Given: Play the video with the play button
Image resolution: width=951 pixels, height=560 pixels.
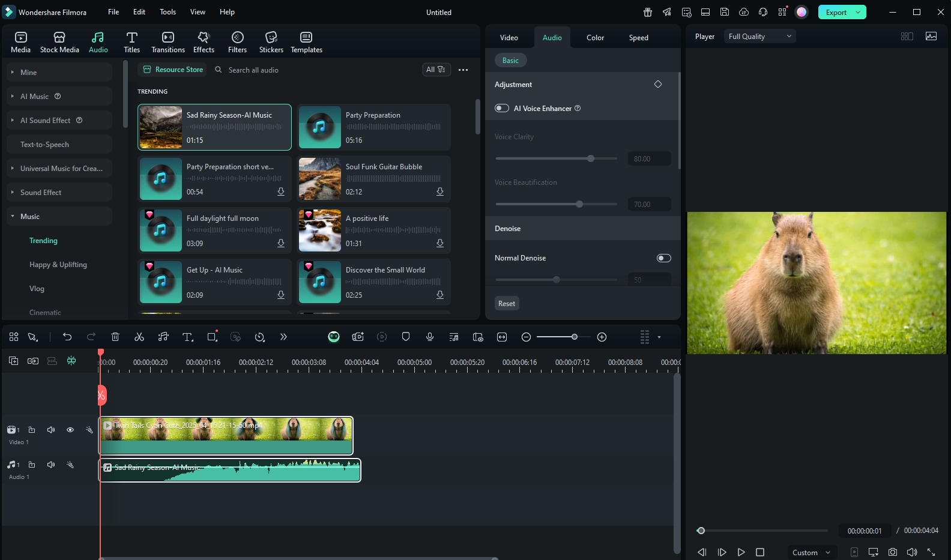Looking at the screenshot, I should 741,552.
